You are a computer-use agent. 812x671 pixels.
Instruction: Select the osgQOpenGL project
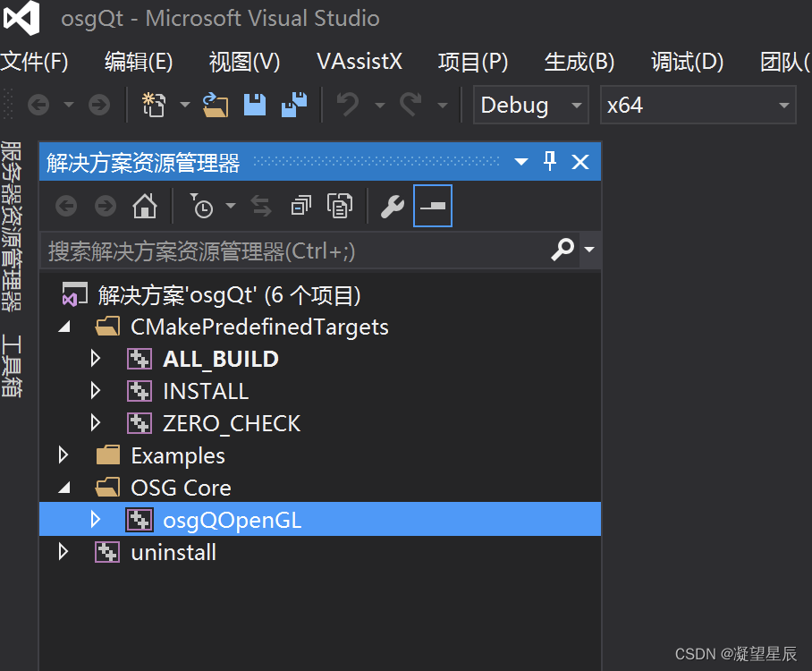coord(232,520)
